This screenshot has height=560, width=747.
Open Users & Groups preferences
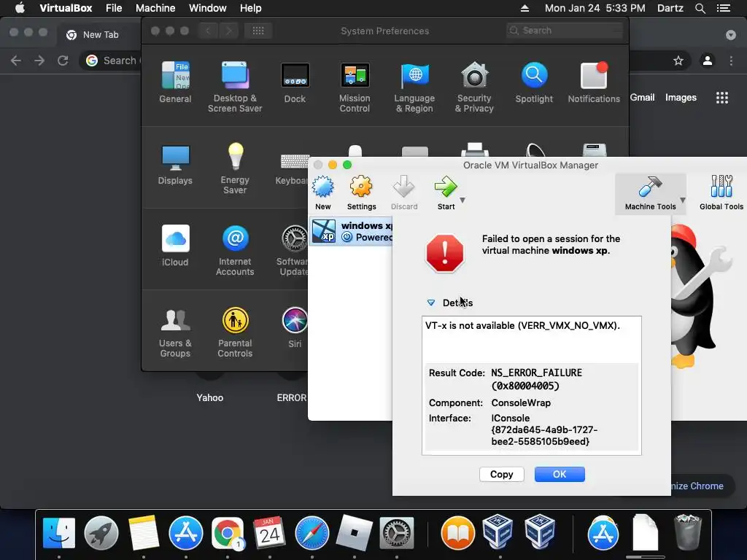coord(175,332)
